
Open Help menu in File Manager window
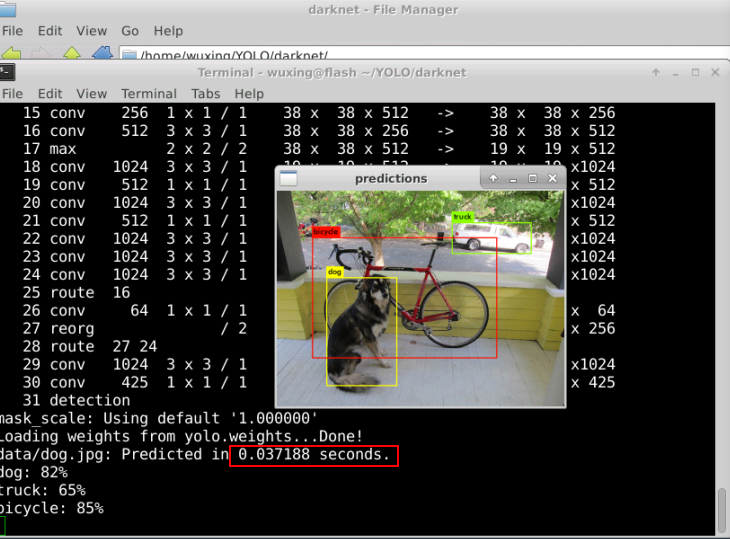(168, 31)
